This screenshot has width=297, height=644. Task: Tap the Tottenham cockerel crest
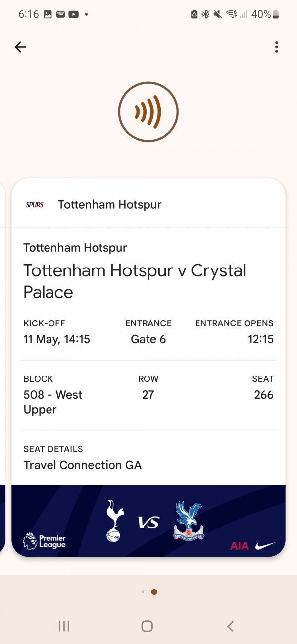click(x=114, y=521)
